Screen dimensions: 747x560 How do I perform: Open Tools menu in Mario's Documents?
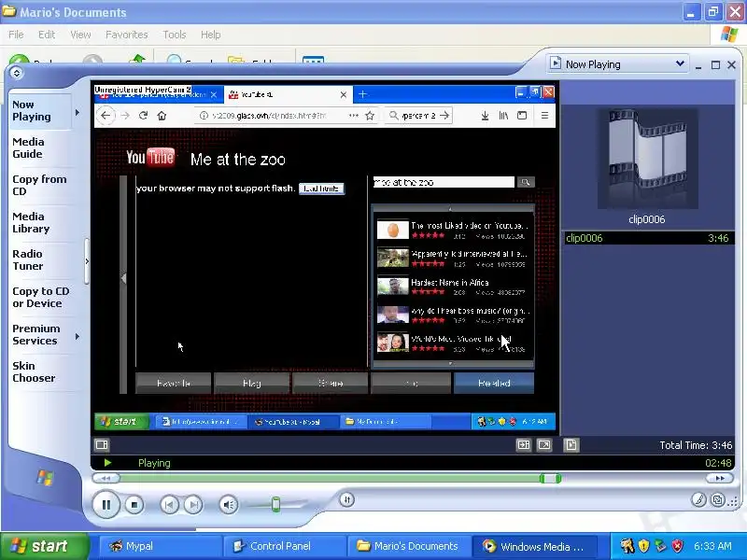pos(175,35)
